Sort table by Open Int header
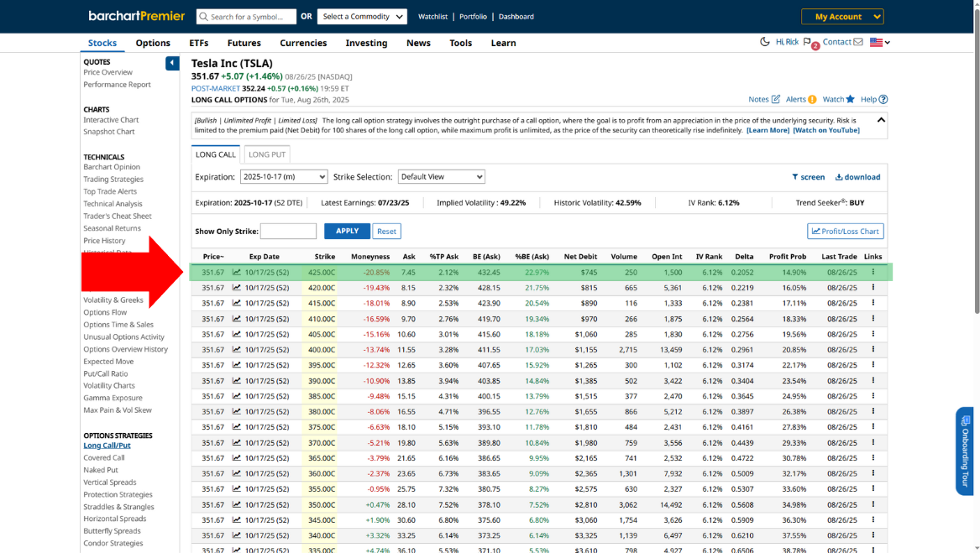This screenshot has width=980, height=553. coord(666,256)
